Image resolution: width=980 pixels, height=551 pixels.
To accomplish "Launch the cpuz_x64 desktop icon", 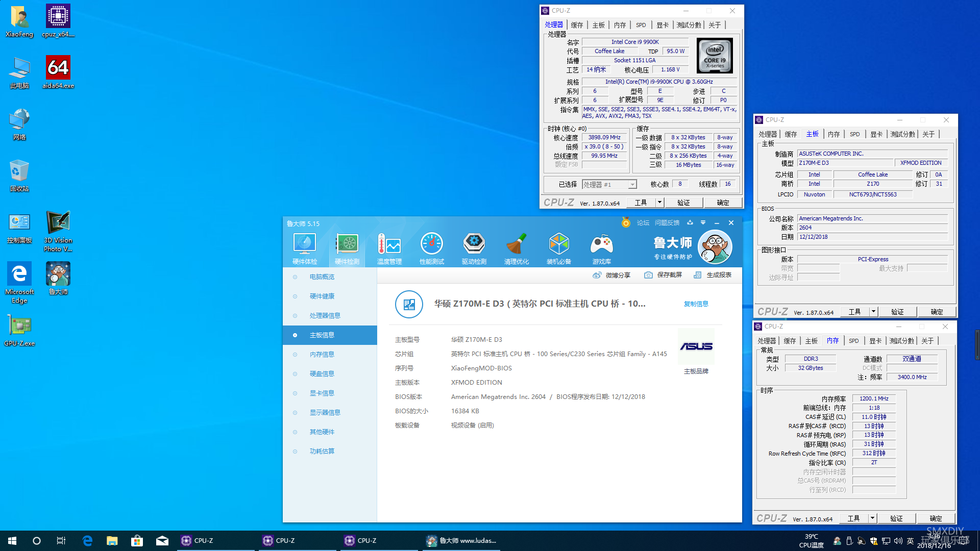I will [58, 21].
